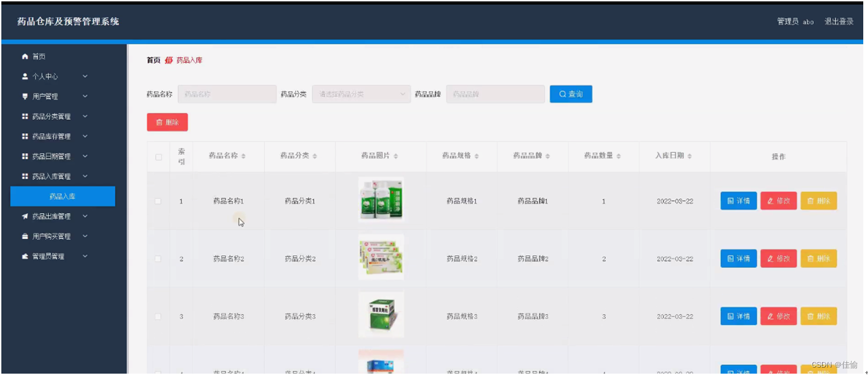Sort by 药品图片 column arrows

(396, 156)
